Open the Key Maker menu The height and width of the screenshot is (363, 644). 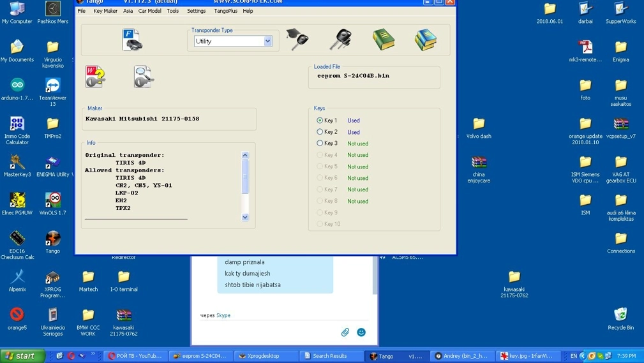coord(105,11)
